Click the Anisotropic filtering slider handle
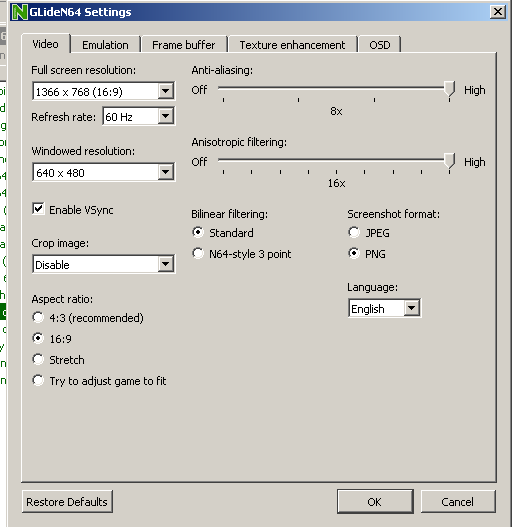512x528 pixels. (x=449, y=161)
